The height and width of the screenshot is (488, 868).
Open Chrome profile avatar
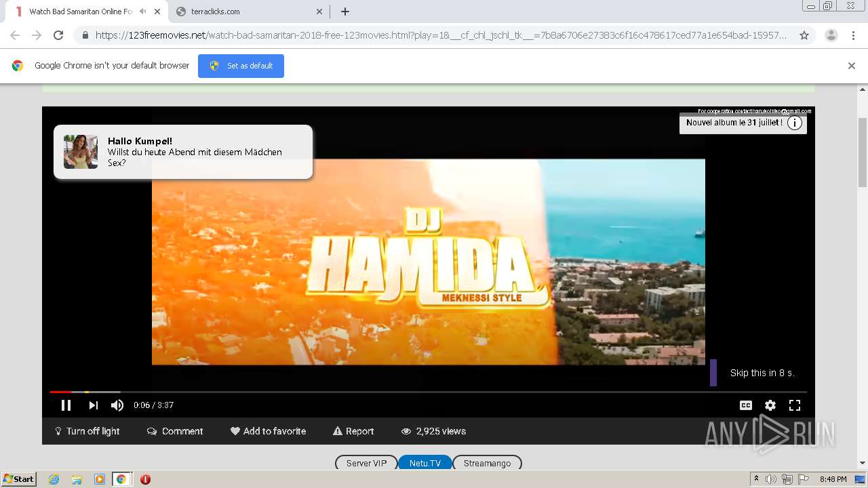(x=831, y=35)
